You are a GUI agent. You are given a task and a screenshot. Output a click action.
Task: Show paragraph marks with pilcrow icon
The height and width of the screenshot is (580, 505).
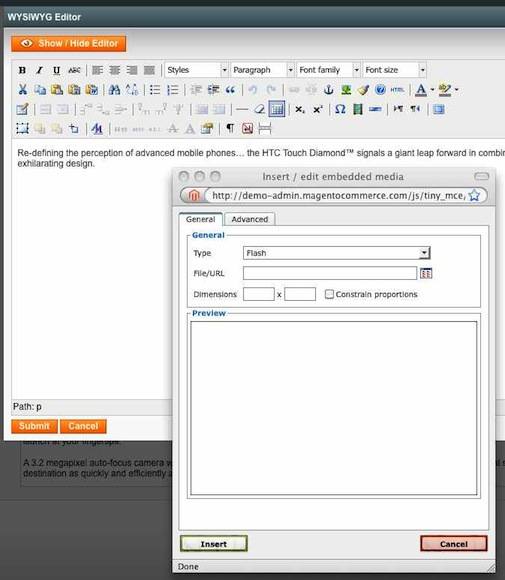pos(230,128)
